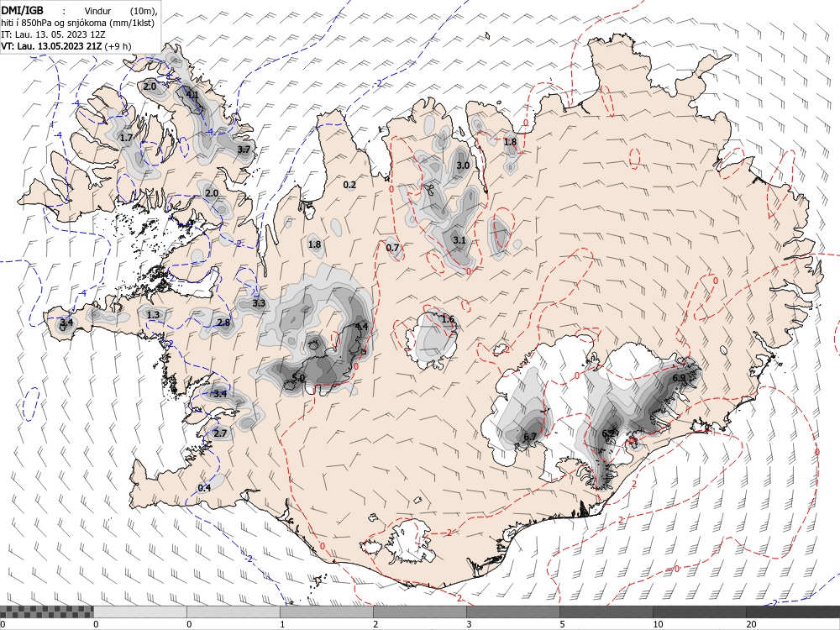The image size is (840, 630).
Task: Select the valid time line 'VT: Lau. 13.05.2023 21Z'
Action: click(x=52, y=46)
